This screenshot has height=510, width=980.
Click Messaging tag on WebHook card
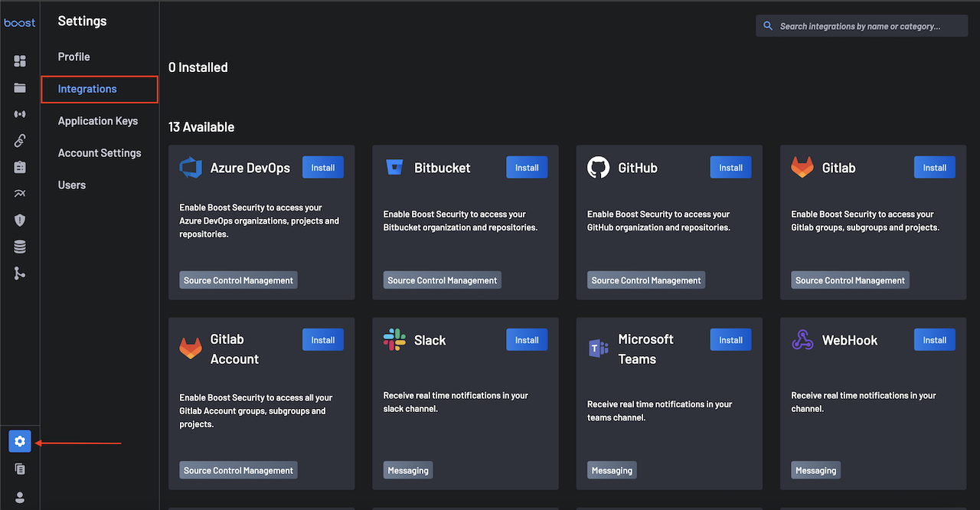(x=816, y=470)
